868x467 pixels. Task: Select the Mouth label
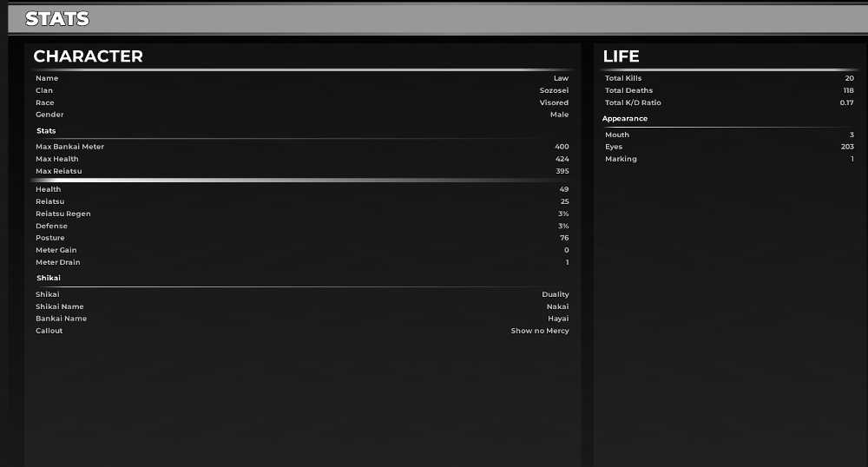coord(617,135)
